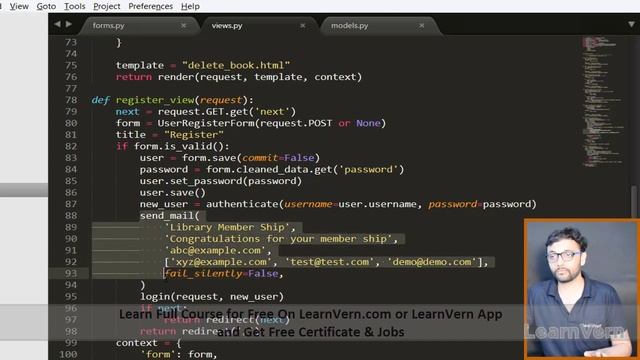Switch to the forms.py tab
This screenshot has width=640, height=360.
pyautogui.click(x=109, y=25)
